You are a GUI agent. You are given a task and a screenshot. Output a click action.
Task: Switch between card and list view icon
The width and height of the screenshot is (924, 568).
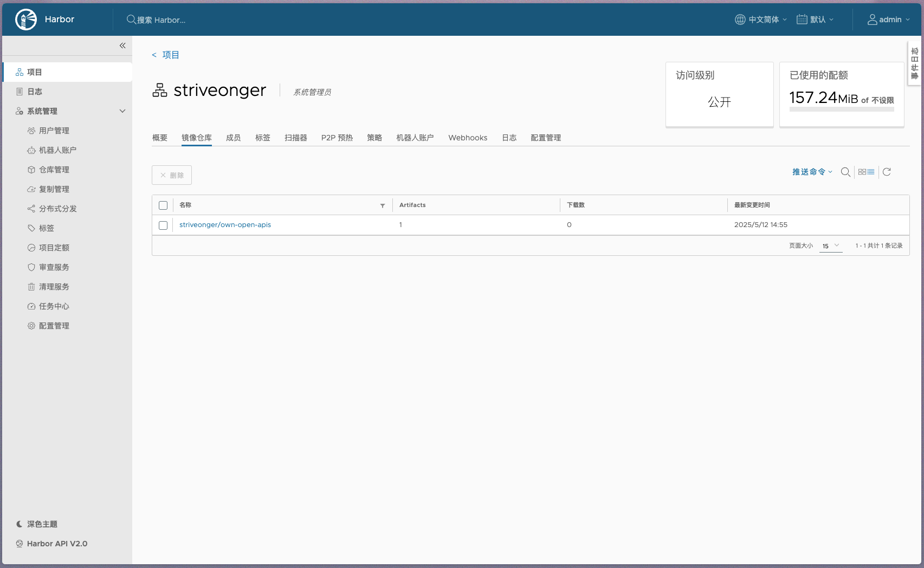[x=867, y=172]
